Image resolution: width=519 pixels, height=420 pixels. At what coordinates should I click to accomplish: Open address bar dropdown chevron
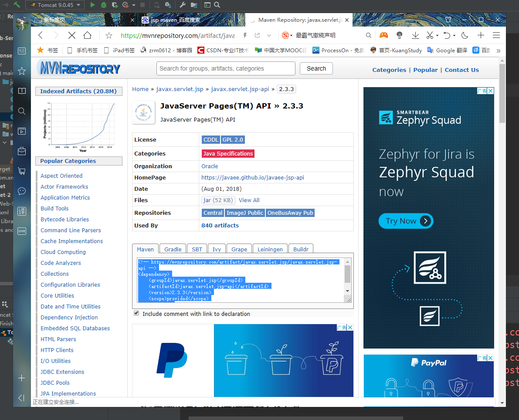pyautogui.click(x=269, y=35)
